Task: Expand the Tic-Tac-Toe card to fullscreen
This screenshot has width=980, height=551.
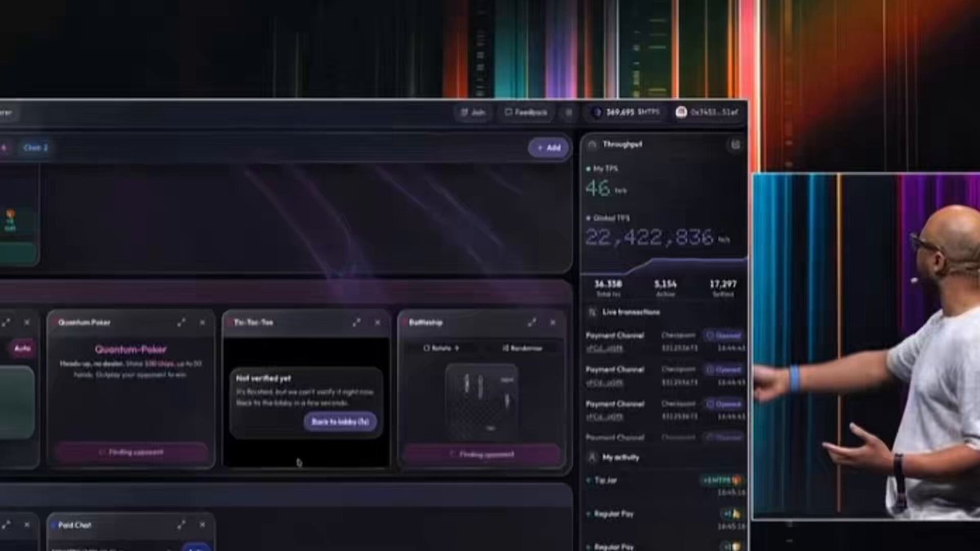Action: pyautogui.click(x=356, y=322)
